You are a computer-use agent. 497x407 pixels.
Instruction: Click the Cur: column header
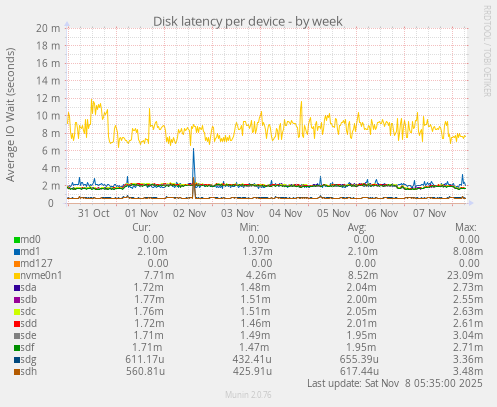tap(141, 227)
